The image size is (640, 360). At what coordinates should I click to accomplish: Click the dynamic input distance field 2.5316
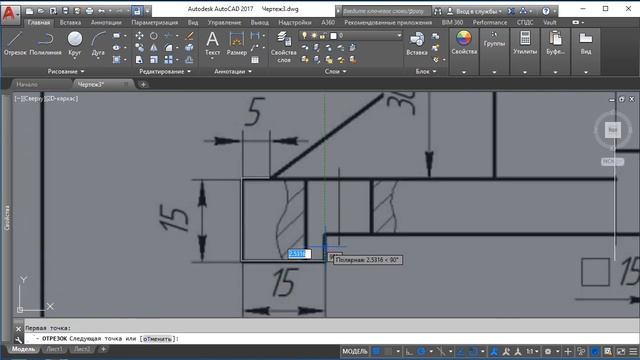[x=299, y=254]
